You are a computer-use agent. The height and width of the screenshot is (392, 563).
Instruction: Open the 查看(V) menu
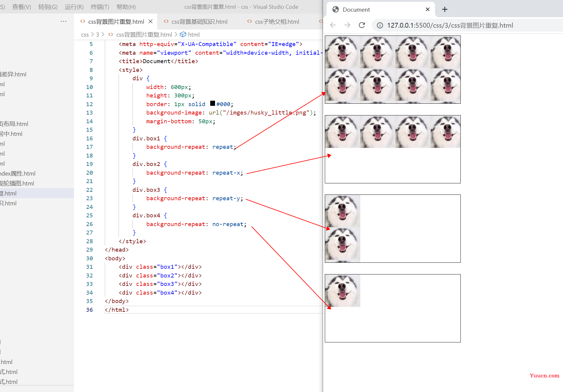point(22,7)
